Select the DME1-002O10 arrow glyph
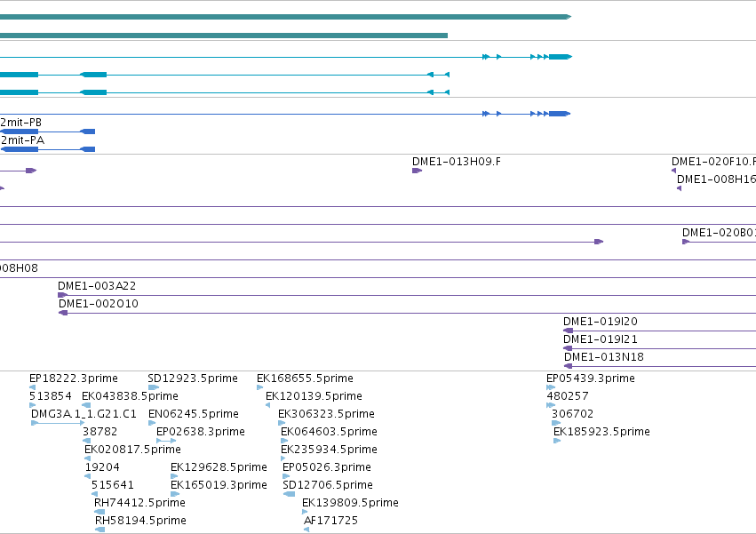Image resolution: width=756 pixels, height=534 pixels. click(x=63, y=313)
